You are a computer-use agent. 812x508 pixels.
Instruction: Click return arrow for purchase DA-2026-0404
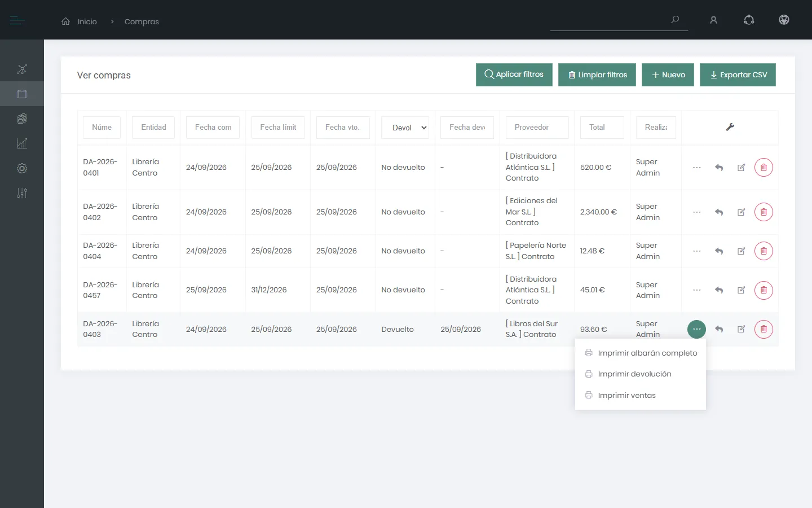click(719, 251)
